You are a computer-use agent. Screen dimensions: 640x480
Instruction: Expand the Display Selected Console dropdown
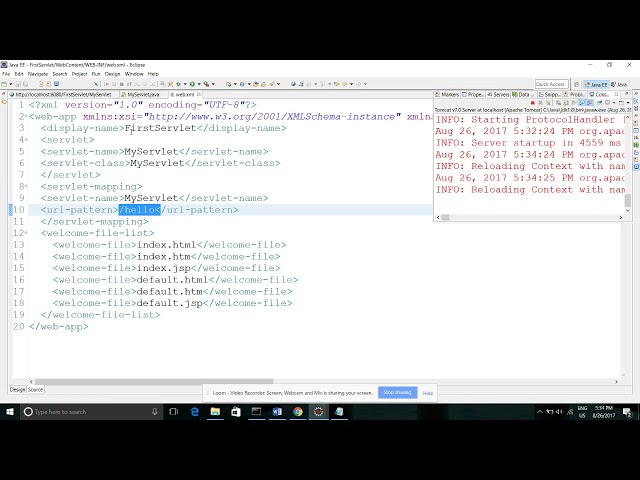[x=613, y=103]
